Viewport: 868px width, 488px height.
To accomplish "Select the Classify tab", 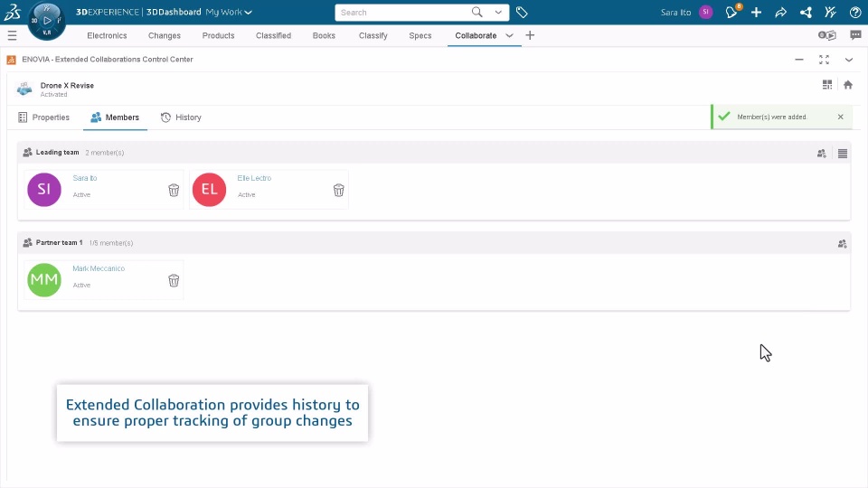I will pos(373,35).
